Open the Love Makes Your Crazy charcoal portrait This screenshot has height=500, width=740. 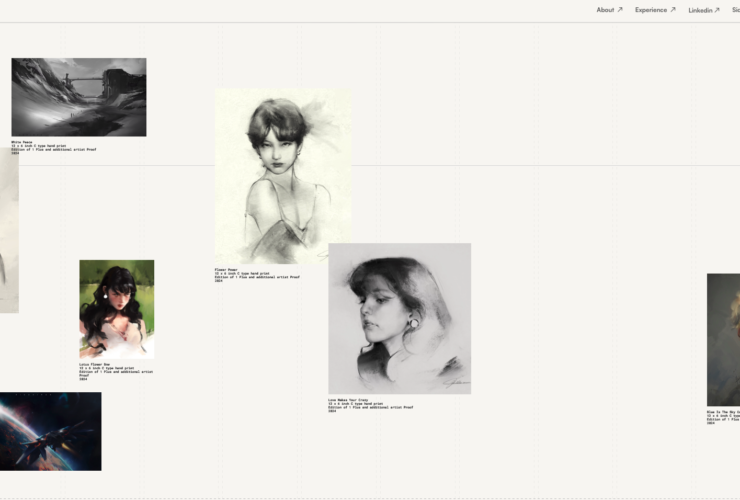click(x=399, y=318)
